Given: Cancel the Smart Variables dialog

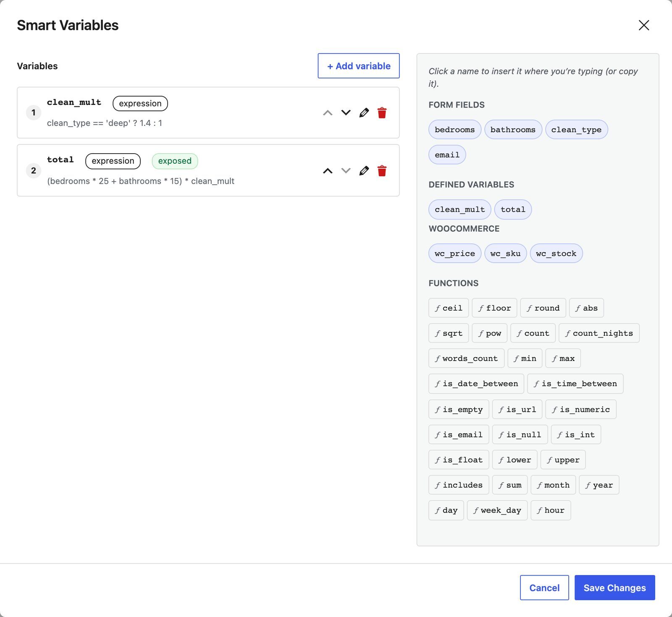Looking at the screenshot, I should [x=544, y=588].
